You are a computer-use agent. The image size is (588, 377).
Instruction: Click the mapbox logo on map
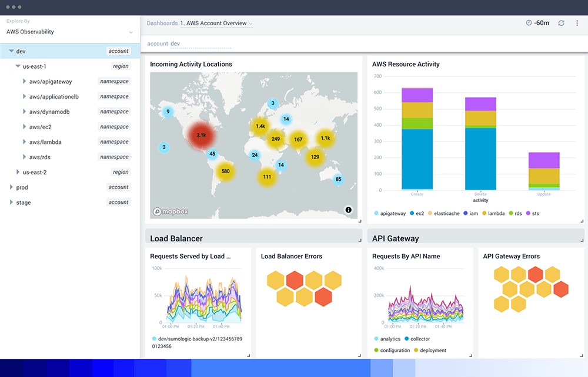(171, 211)
